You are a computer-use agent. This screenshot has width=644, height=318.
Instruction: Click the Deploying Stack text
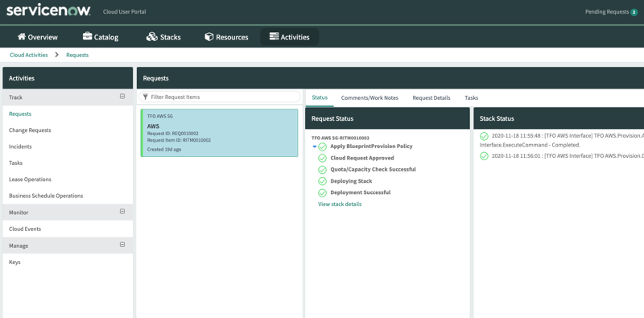351,181
